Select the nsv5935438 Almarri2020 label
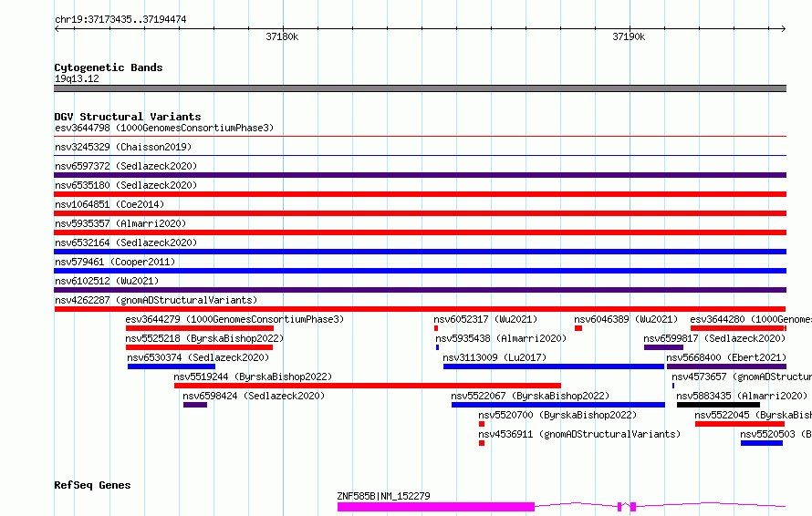Screen dimensions: 812x516 501,338
